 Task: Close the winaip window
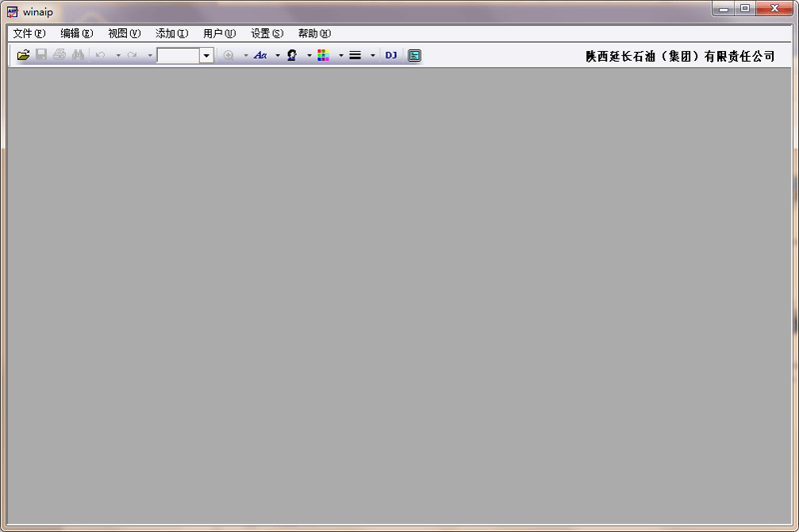(775, 9)
